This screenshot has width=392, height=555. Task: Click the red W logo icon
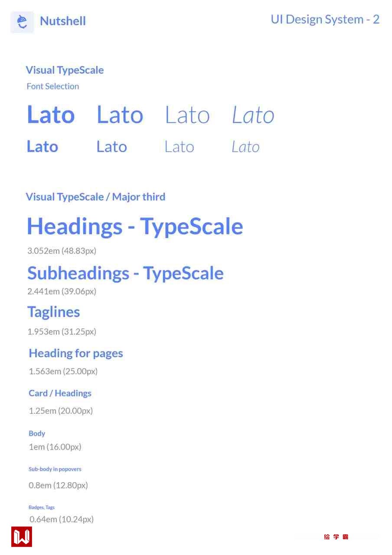[x=22, y=537]
